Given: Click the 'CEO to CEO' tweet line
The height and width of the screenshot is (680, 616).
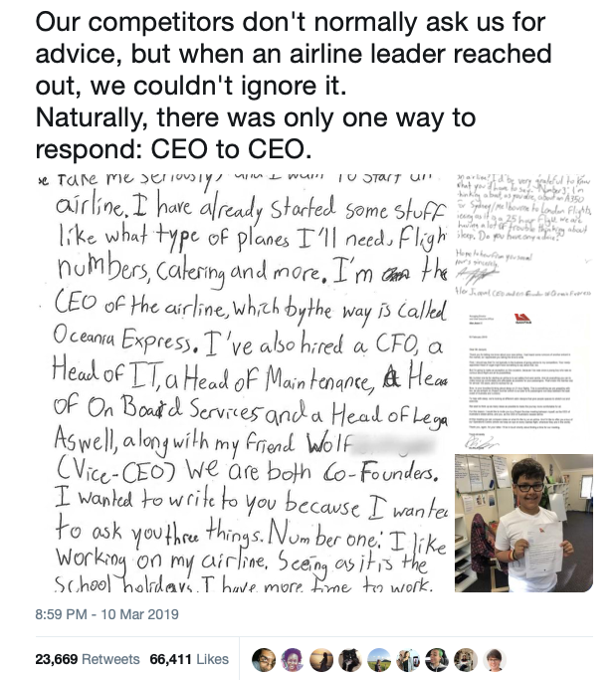Looking at the screenshot, I should point(174,146).
